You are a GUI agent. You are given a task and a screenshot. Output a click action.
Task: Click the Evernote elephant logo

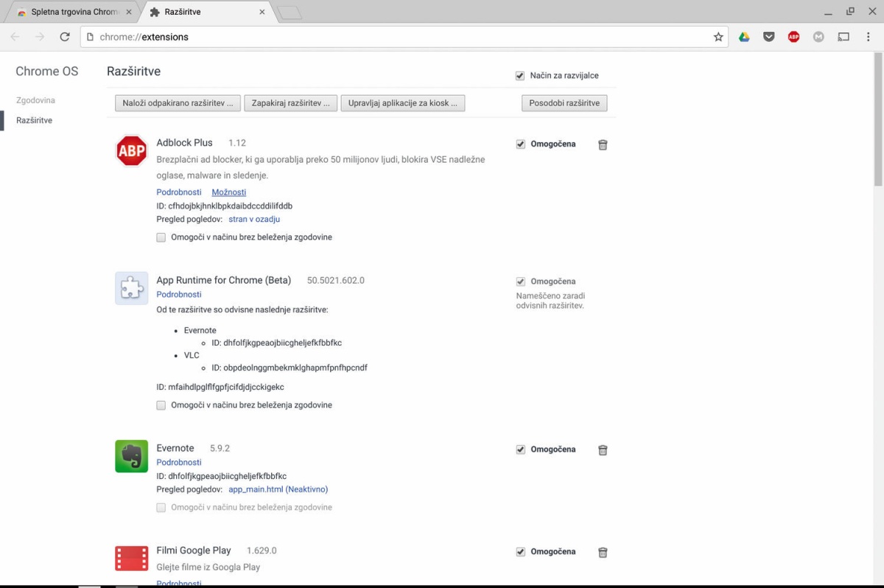(131, 456)
